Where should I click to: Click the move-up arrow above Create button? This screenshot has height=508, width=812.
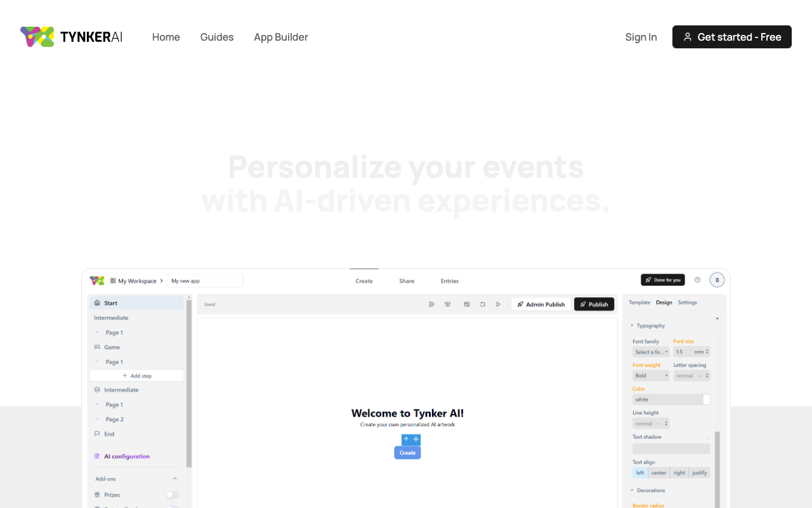[x=406, y=439]
